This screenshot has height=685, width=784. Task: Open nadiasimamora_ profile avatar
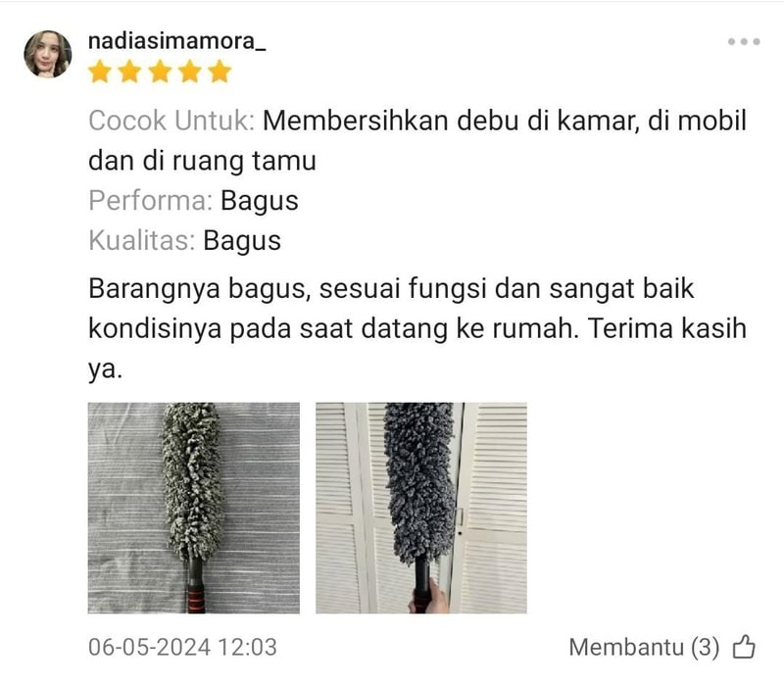click(x=48, y=54)
